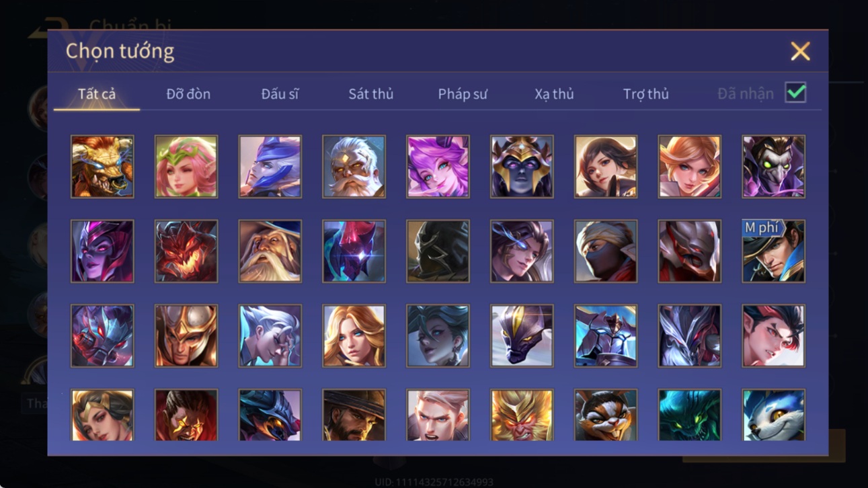Pick the pink-haired hero with green leaf crown
The image size is (868, 488).
pyautogui.click(x=186, y=167)
